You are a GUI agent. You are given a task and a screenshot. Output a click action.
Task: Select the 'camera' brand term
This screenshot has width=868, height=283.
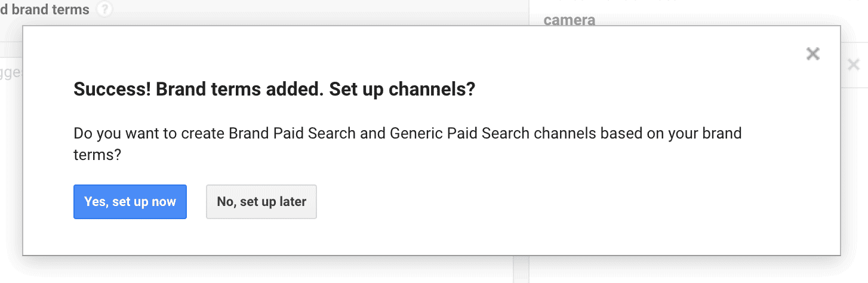[x=569, y=20]
